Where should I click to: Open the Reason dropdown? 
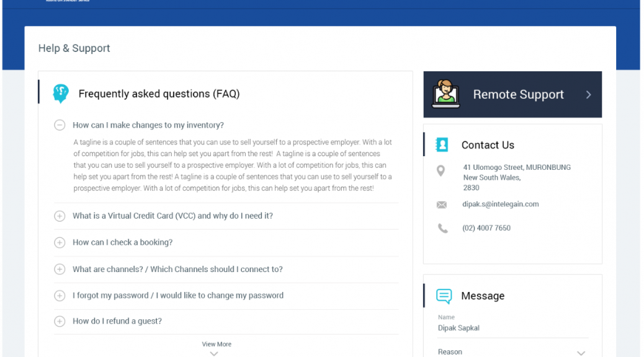(x=512, y=351)
